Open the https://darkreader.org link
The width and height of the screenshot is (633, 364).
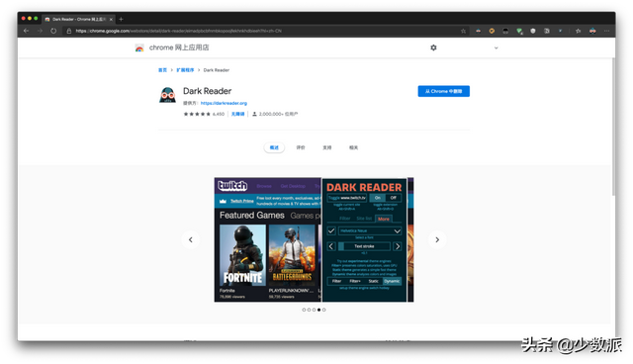[224, 103]
